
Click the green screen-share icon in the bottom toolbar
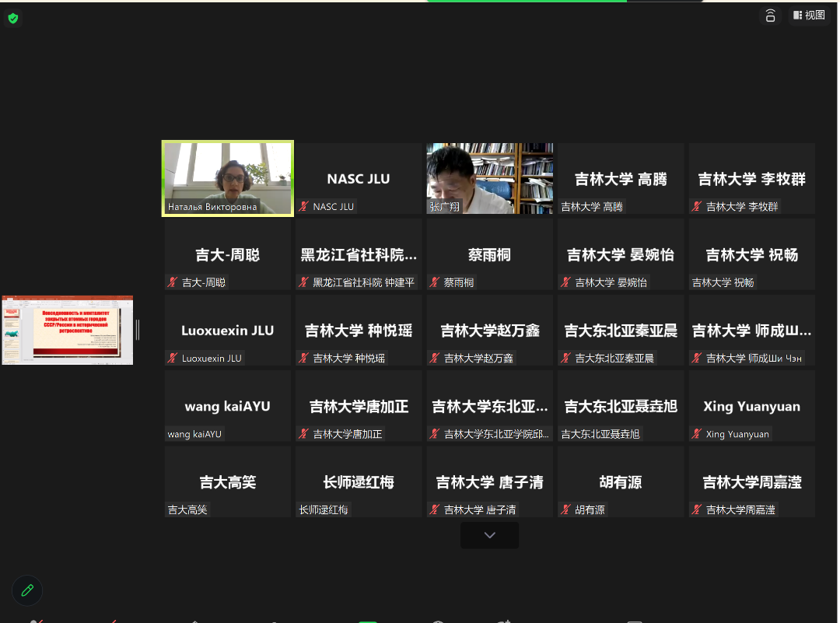[x=367, y=620]
